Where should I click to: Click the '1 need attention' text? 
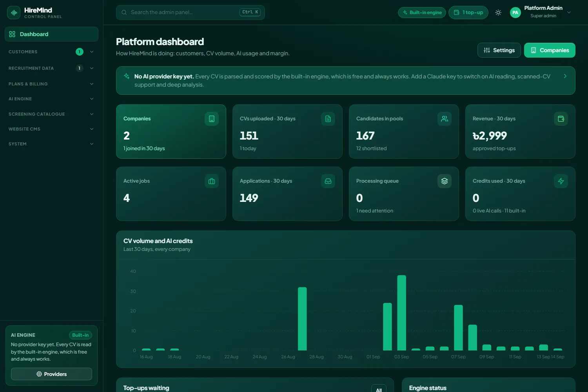(x=375, y=211)
